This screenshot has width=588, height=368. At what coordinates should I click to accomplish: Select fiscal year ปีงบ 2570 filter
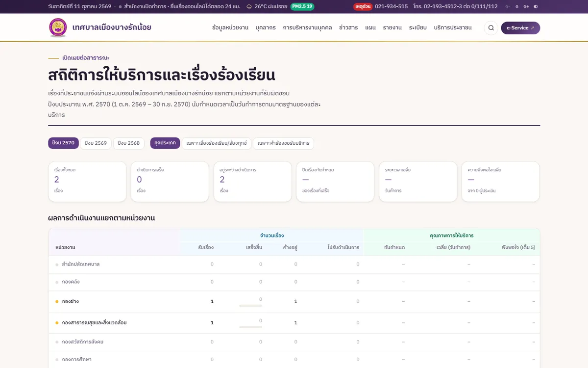[x=63, y=143]
